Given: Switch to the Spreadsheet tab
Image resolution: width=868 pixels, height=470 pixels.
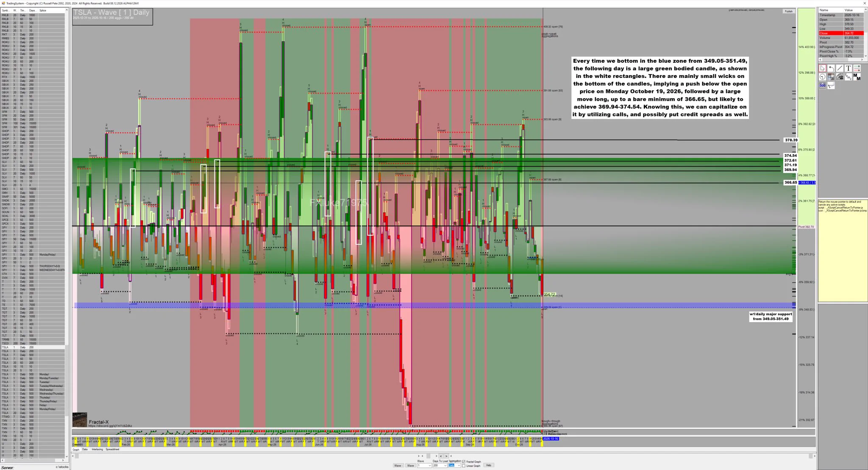Looking at the screenshot, I should [x=112, y=450].
